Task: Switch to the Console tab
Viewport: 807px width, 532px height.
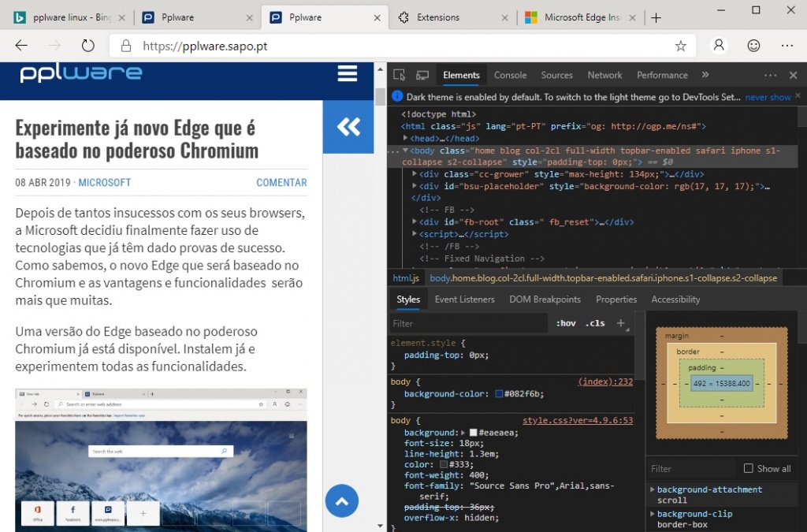Action: coord(510,74)
